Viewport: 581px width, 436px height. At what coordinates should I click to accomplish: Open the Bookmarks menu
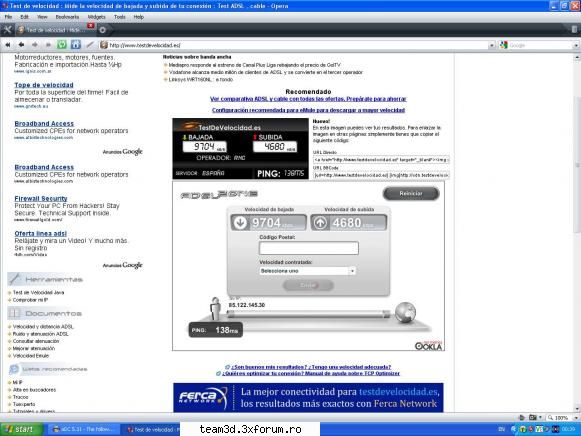tap(67, 17)
